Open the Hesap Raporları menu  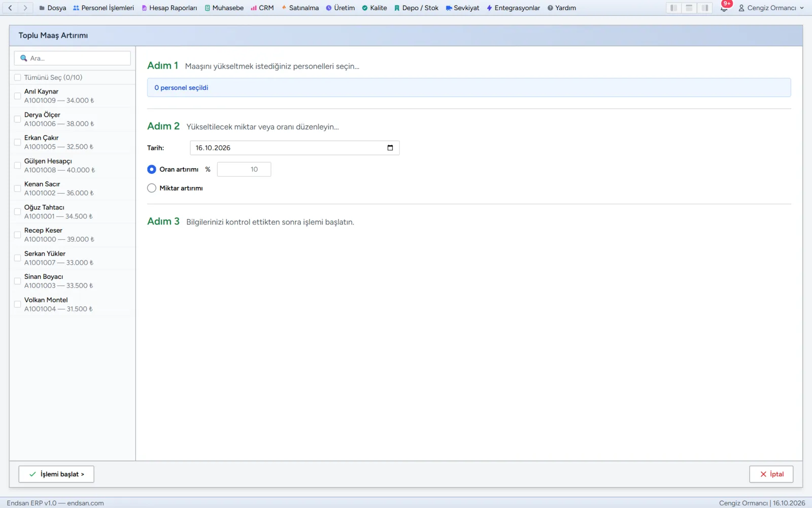click(170, 8)
